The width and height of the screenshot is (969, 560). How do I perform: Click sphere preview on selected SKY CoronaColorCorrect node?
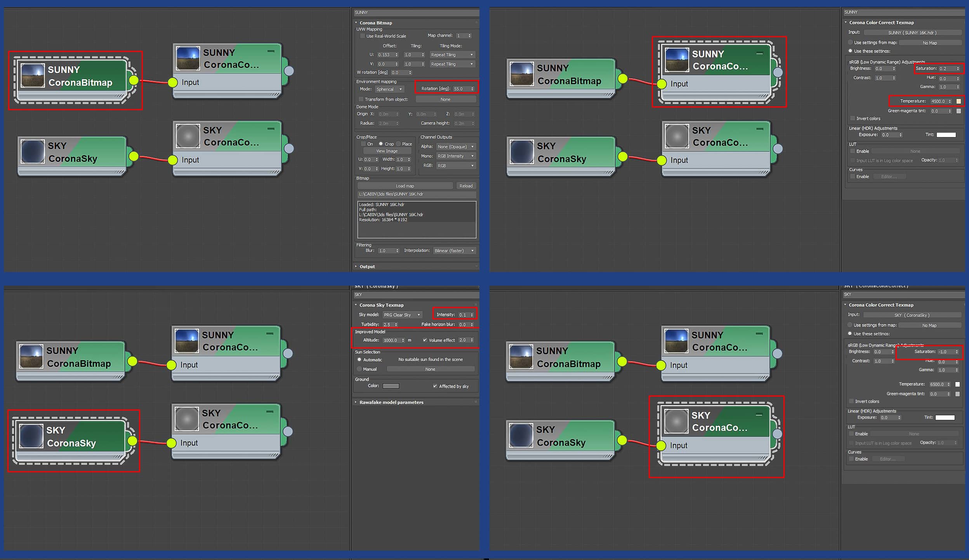[676, 421]
